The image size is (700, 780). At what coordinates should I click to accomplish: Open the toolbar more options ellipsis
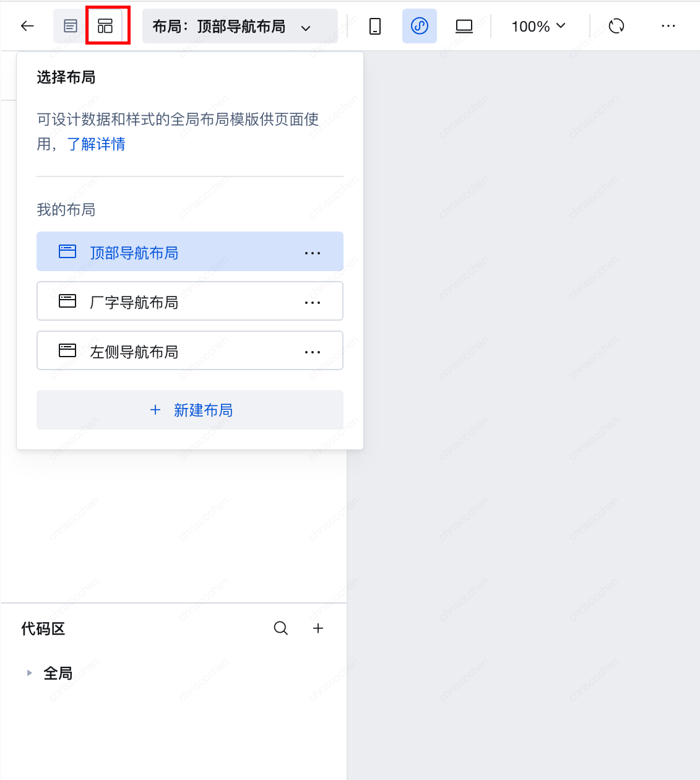668,26
